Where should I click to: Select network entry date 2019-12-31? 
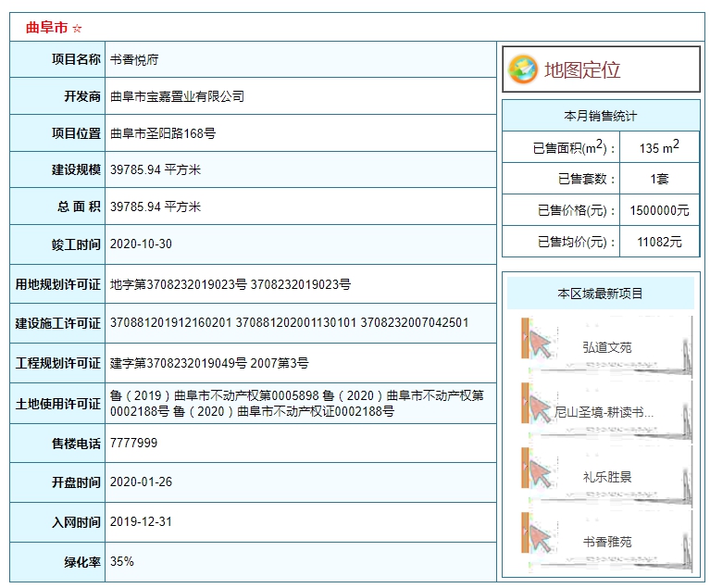(141, 521)
